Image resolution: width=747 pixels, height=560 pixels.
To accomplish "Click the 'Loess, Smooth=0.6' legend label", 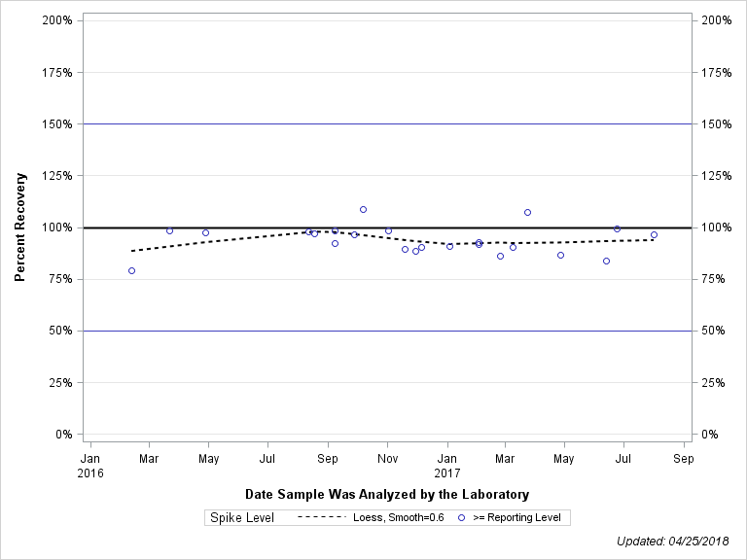I will point(398,517).
